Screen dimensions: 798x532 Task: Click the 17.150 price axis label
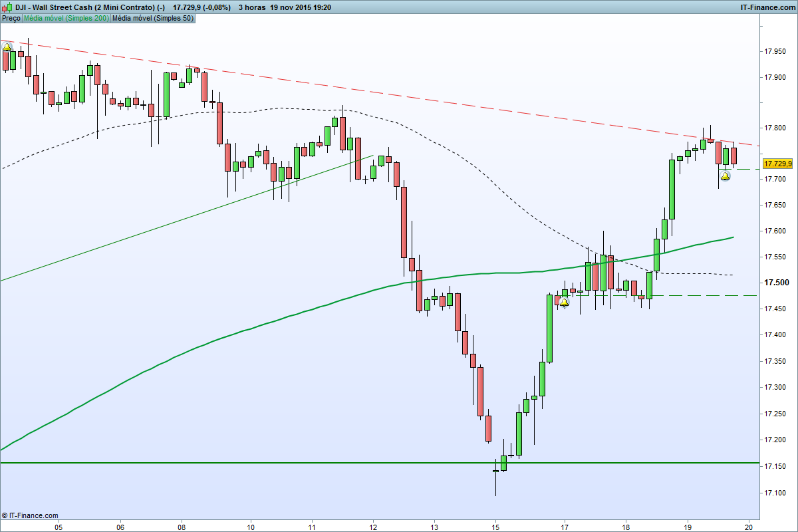pos(775,466)
